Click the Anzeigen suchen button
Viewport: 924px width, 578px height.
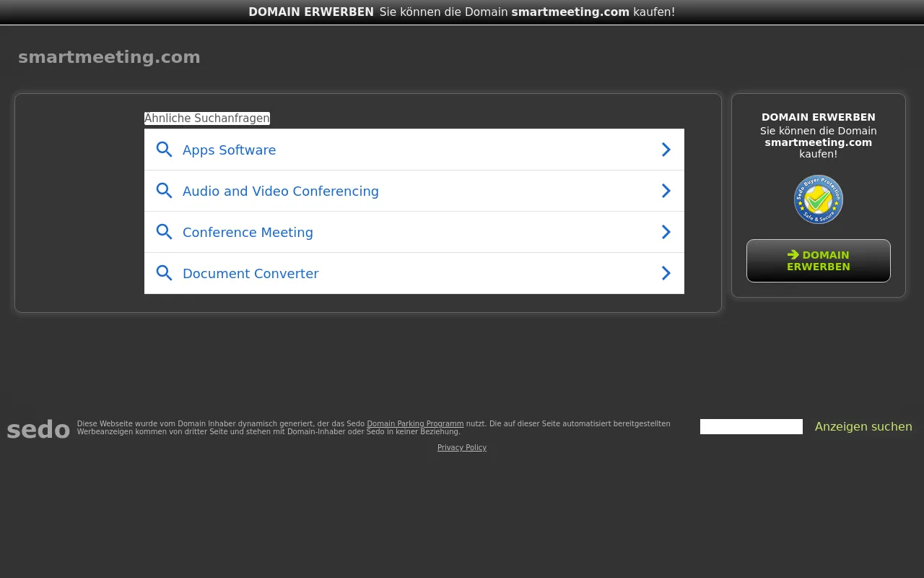coord(863,426)
